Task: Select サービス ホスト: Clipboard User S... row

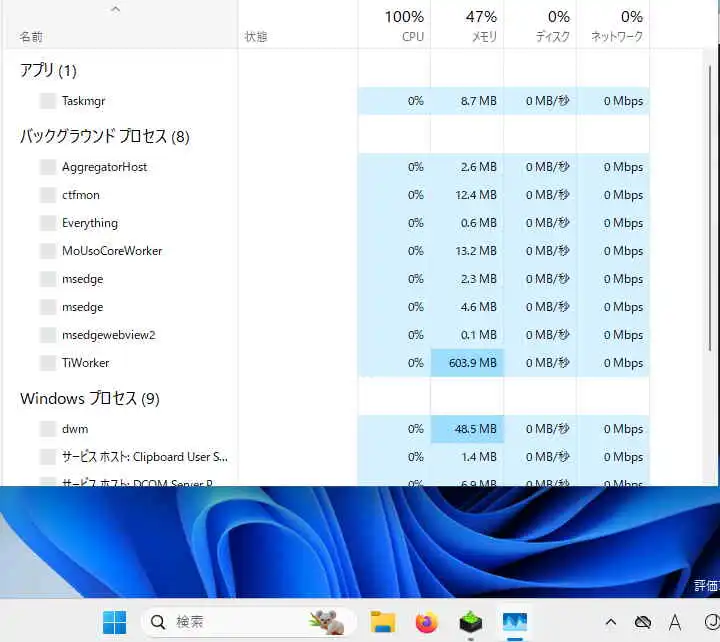Action: click(x=327, y=457)
